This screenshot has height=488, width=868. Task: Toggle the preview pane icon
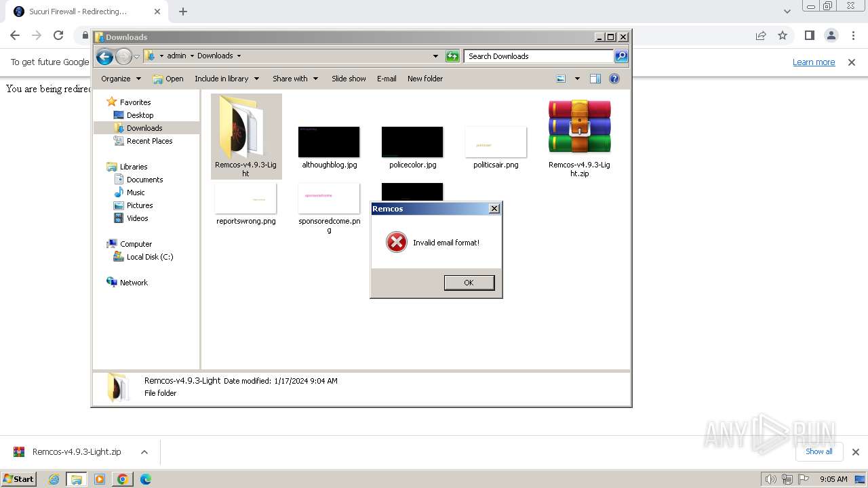point(595,79)
